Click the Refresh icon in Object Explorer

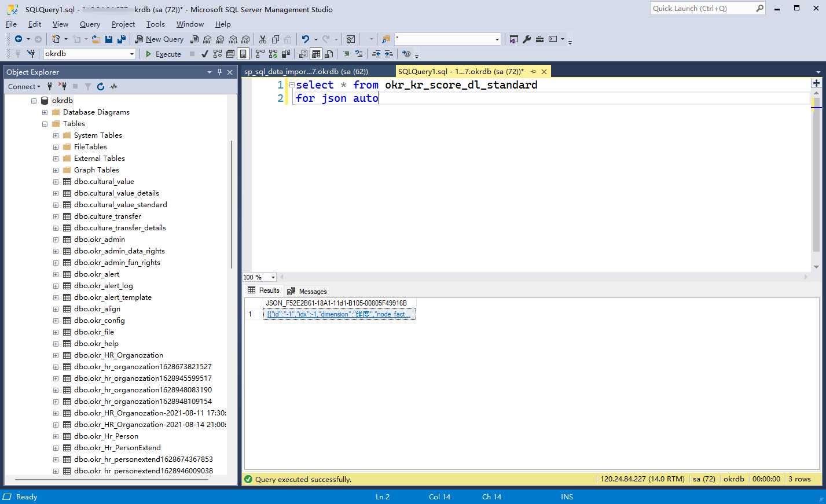[101, 86]
